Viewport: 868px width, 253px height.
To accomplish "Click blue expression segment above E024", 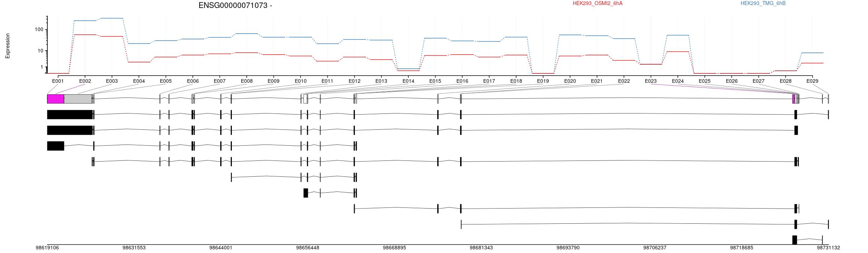I will click(x=678, y=35).
